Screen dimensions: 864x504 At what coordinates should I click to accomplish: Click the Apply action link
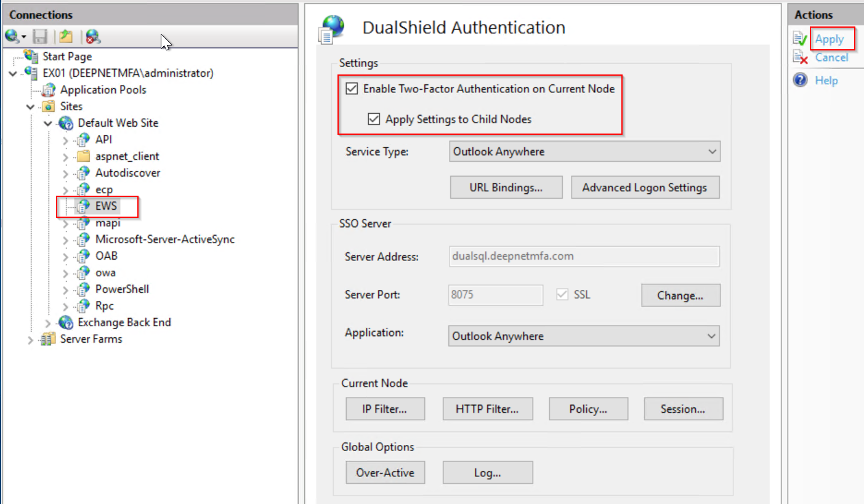tap(830, 39)
